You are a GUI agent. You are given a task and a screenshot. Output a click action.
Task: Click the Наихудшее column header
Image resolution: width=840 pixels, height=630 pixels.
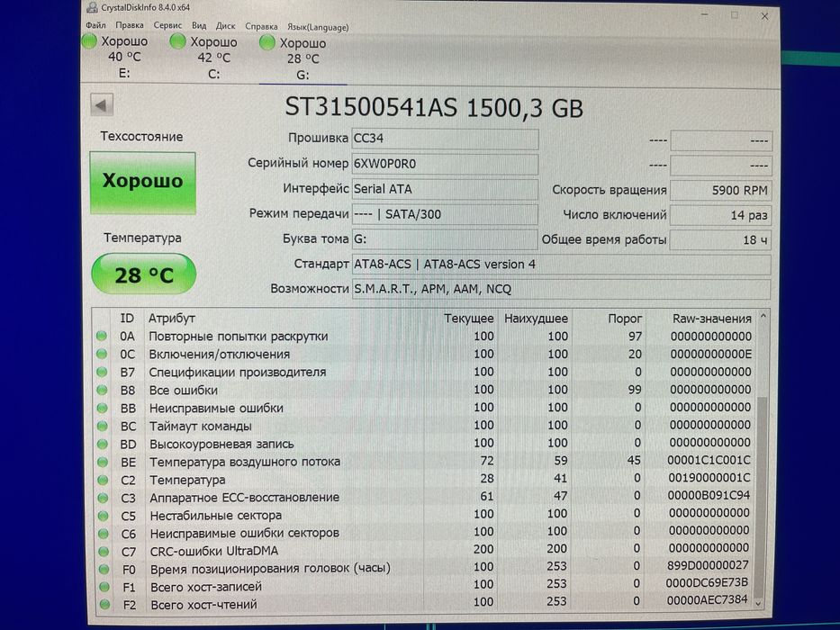click(x=536, y=319)
